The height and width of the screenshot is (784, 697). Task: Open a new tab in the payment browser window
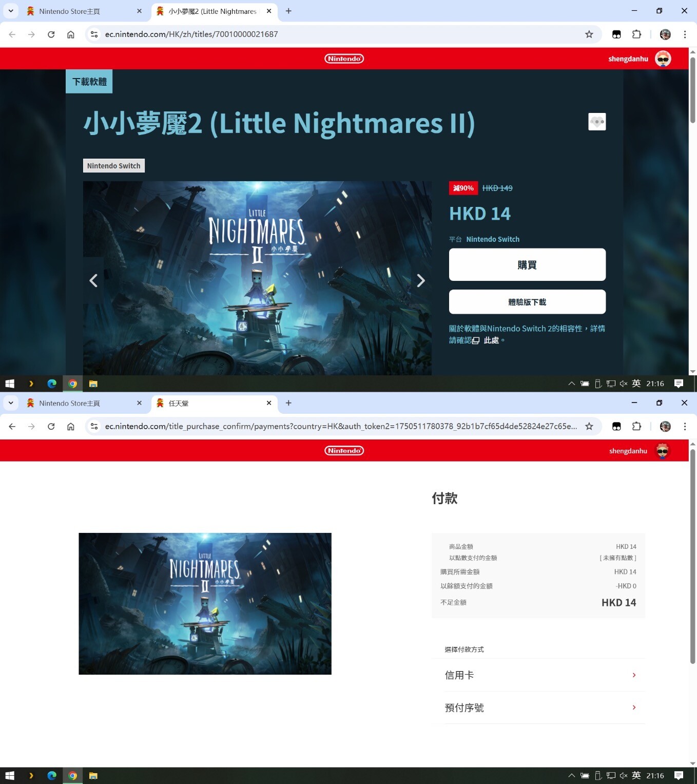click(x=288, y=403)
